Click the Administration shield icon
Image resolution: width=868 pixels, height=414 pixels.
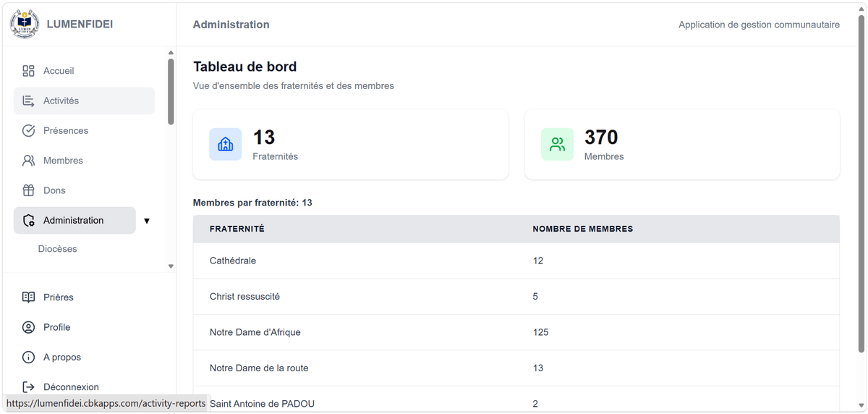click(x=28, y=221)
